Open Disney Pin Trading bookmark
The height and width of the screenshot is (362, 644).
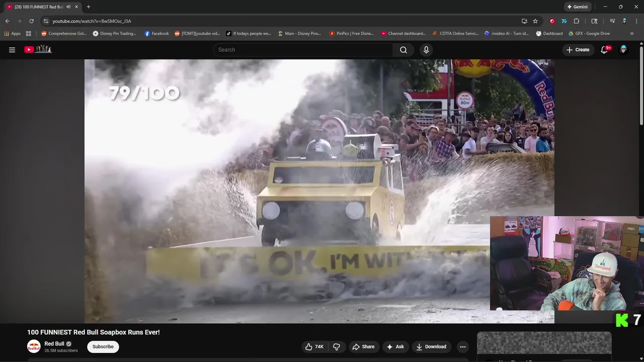point(114,34)
